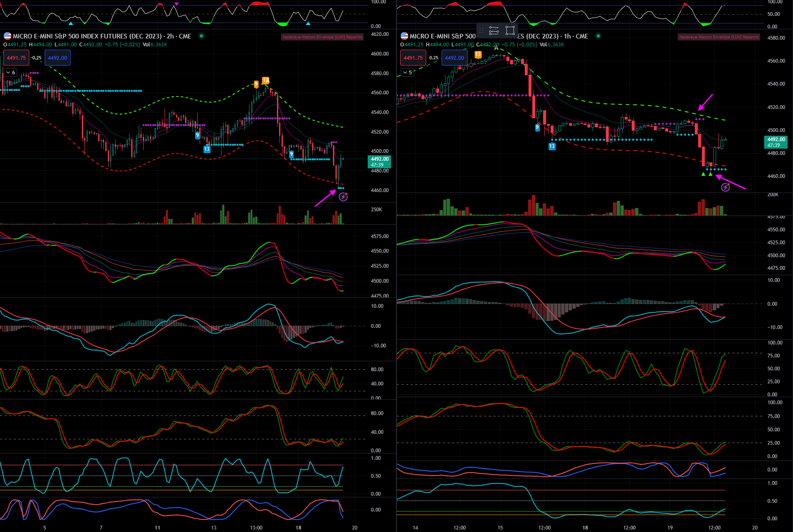Image resolution: width=793 pixels, height=532 pixels.
Task: Click date 15 on 1h time axis
Action: 500,528
